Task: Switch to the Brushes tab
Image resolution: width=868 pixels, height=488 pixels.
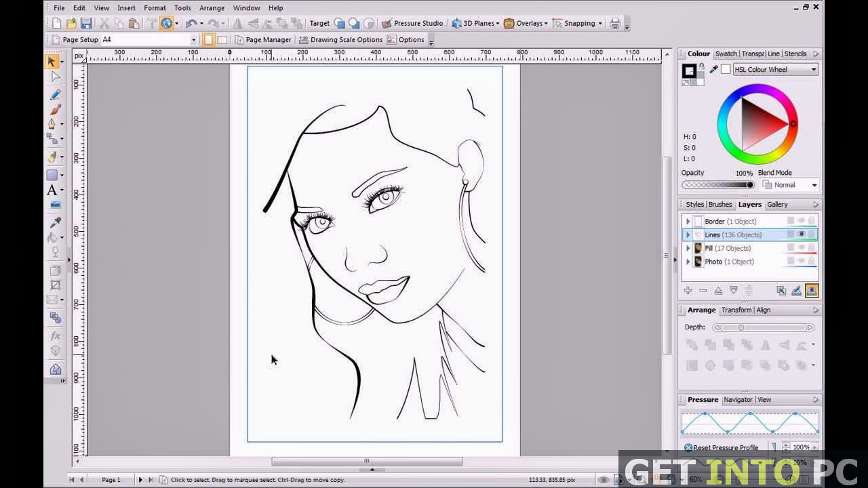Action: (x=720, y=204)
